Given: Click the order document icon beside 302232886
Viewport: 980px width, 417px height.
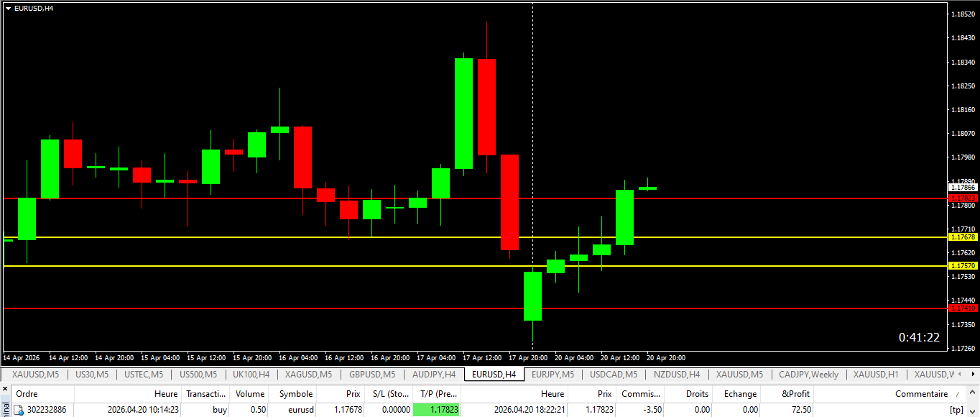Looking at the screenshot, I should [x=19, y=410].
